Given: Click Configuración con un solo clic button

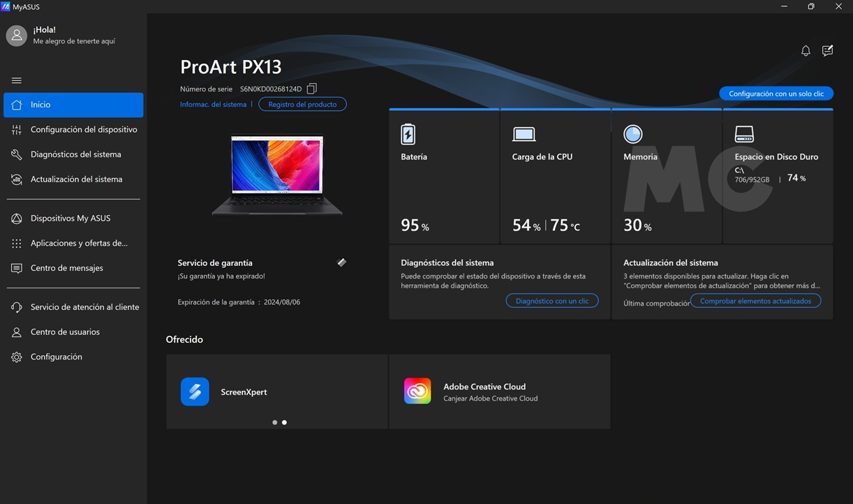Looking at the screenshot, I should click(x=776, y=94).
